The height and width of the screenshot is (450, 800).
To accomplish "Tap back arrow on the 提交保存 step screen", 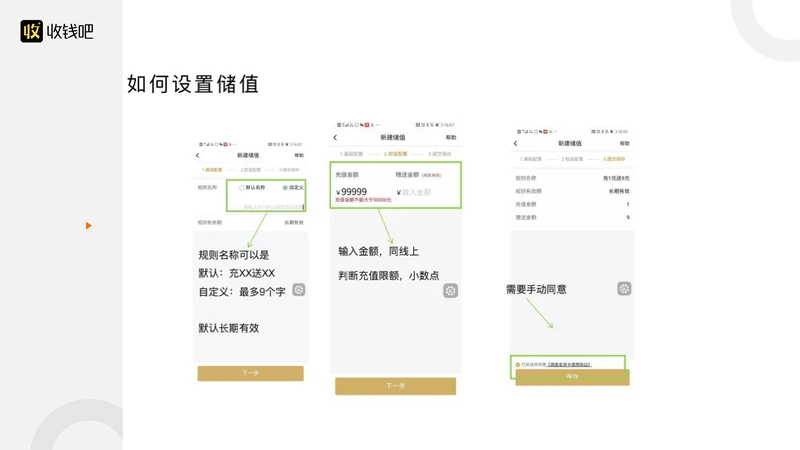I will pyautogui.click(x=515, y=143).
